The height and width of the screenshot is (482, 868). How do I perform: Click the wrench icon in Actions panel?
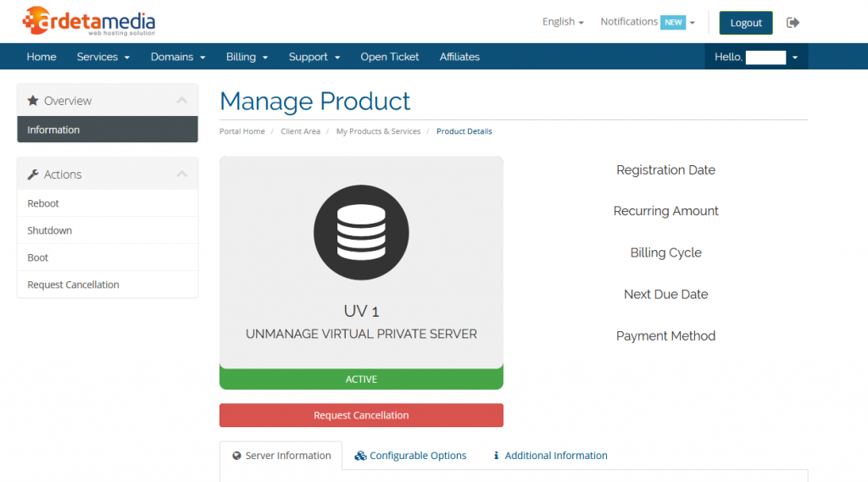pos(33,175)
